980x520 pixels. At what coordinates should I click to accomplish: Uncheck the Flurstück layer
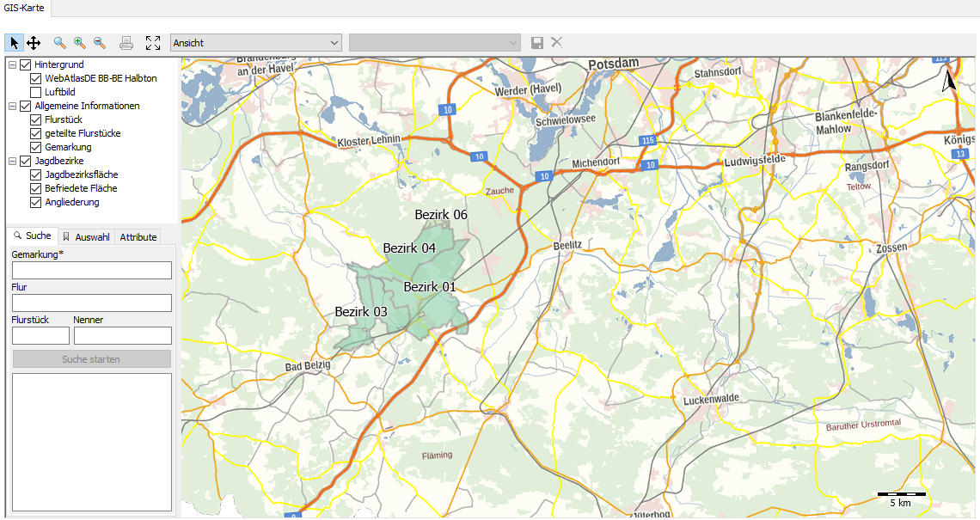tap(36, 119)
